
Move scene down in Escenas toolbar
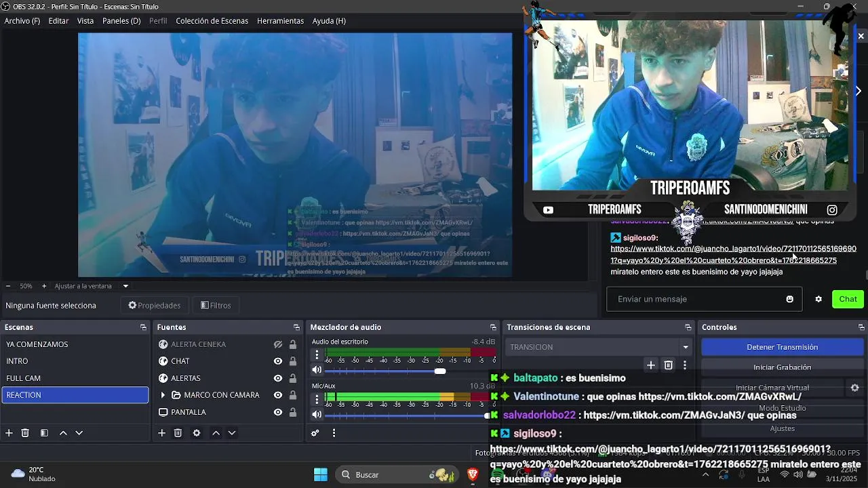tap(79, 433)
